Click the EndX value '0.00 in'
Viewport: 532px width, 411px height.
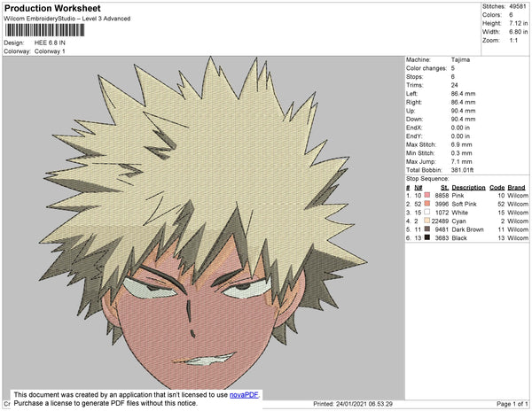click(x=460, y=128)
